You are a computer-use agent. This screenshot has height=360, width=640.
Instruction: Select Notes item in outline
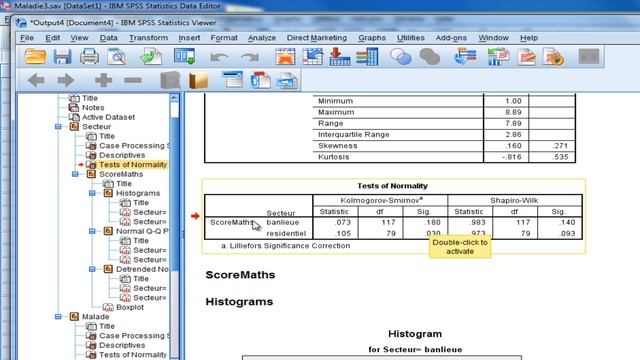(x=93, y=108)
